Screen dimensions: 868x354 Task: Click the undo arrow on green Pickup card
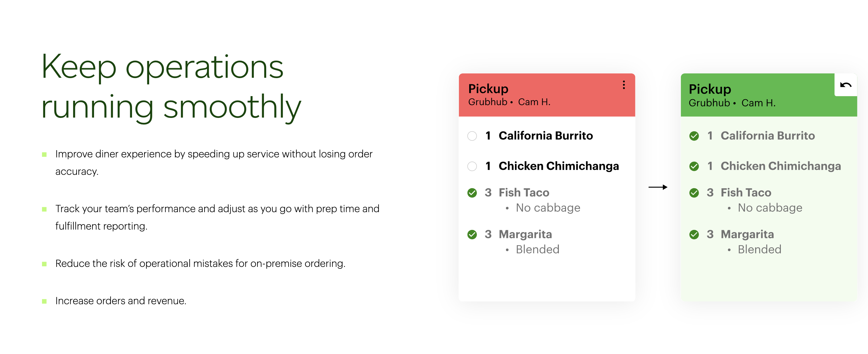tap(845, 85)
